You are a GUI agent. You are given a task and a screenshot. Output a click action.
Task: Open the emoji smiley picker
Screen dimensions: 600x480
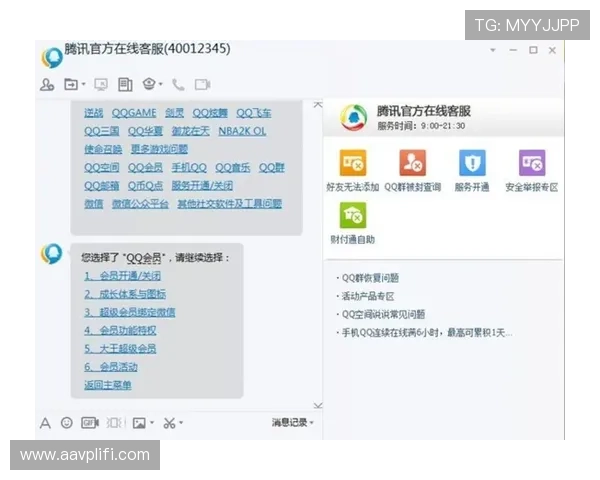point(67,423)
